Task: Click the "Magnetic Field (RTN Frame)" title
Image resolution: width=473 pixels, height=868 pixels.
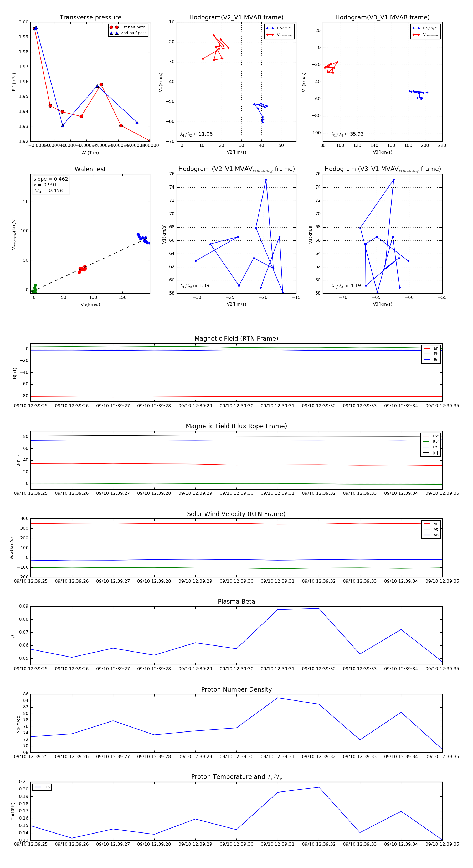Action: (236, 339)
